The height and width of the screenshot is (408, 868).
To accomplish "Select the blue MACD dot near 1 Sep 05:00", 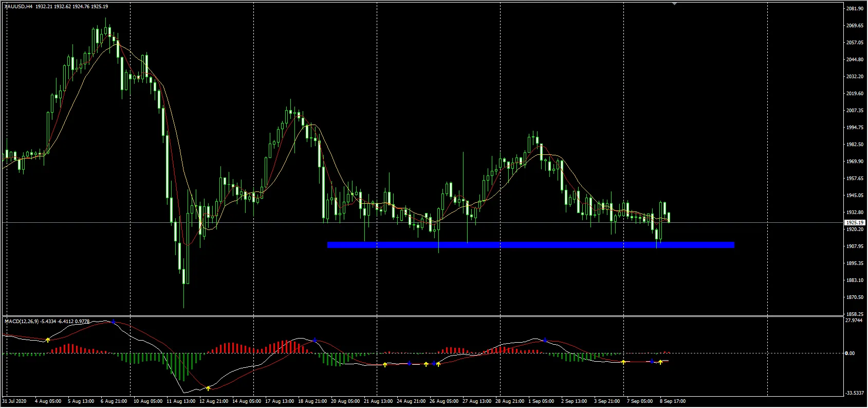I will [545, 340].
